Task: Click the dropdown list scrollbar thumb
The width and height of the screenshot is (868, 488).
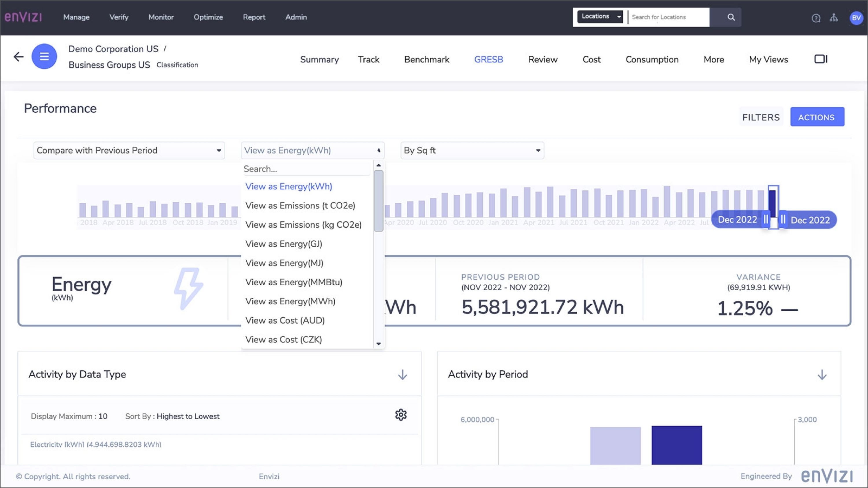Action: (x=378, y=201)
